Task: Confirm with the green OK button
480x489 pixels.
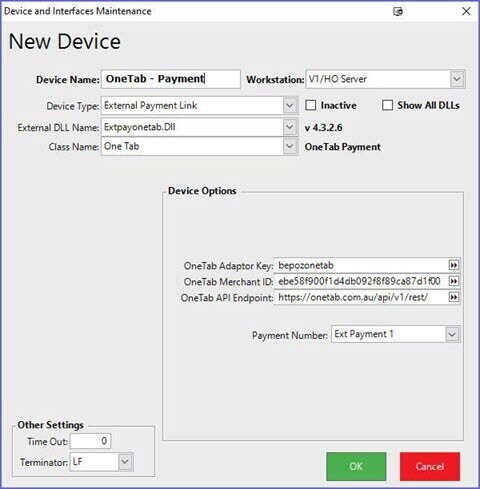Action: pos(356,466)
